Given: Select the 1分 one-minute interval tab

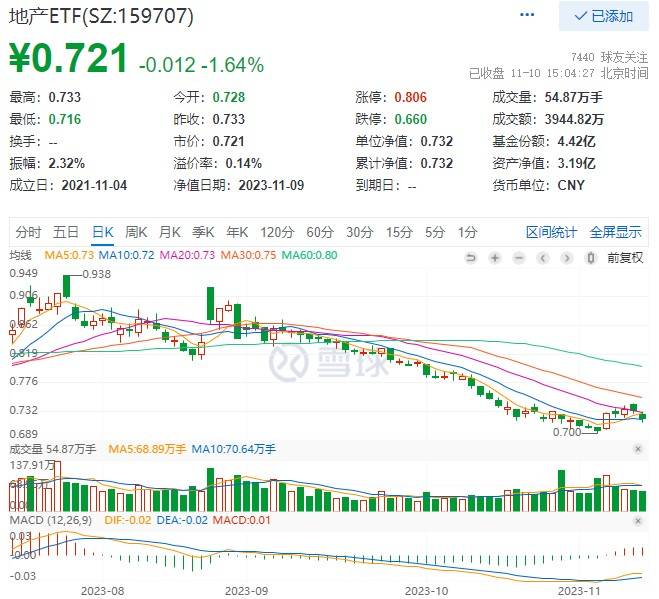Looking at the screenshot, I should [467, 233].
